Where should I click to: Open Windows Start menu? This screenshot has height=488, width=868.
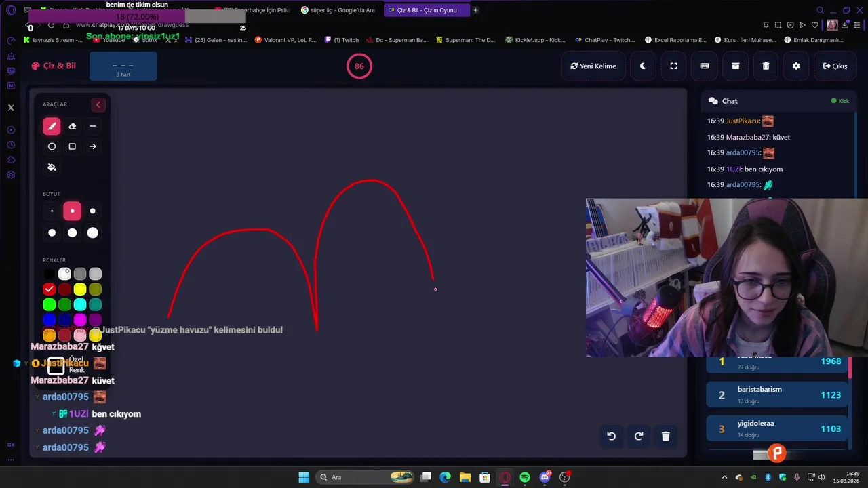pyautogui.click(x=304, y=477)
